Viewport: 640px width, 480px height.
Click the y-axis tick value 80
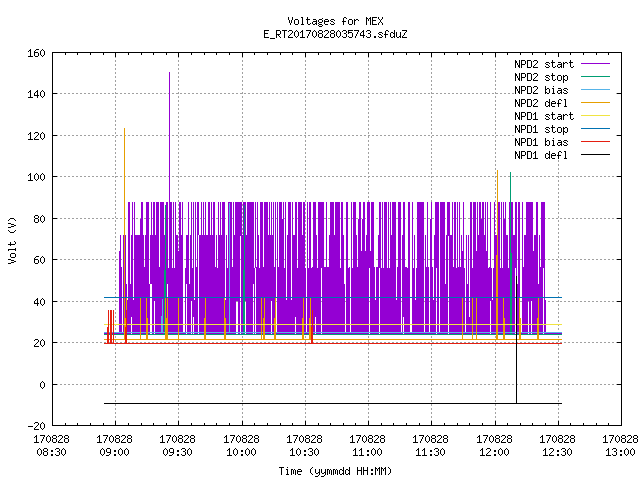39,219
